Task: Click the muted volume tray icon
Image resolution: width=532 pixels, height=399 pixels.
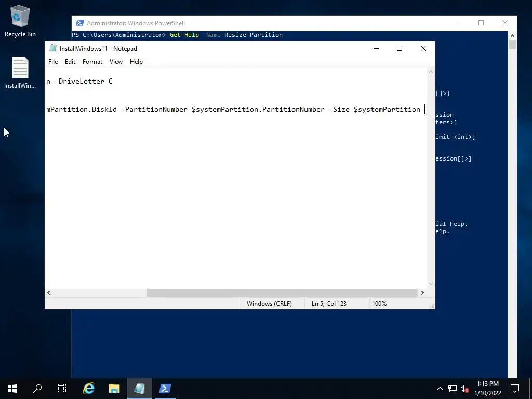Action: (x=465, y=389)
